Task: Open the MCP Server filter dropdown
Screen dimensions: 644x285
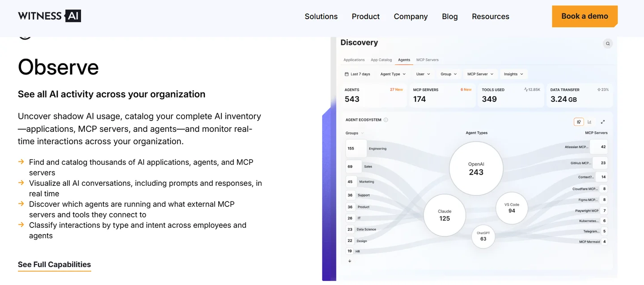Action: tap(480, 74)
